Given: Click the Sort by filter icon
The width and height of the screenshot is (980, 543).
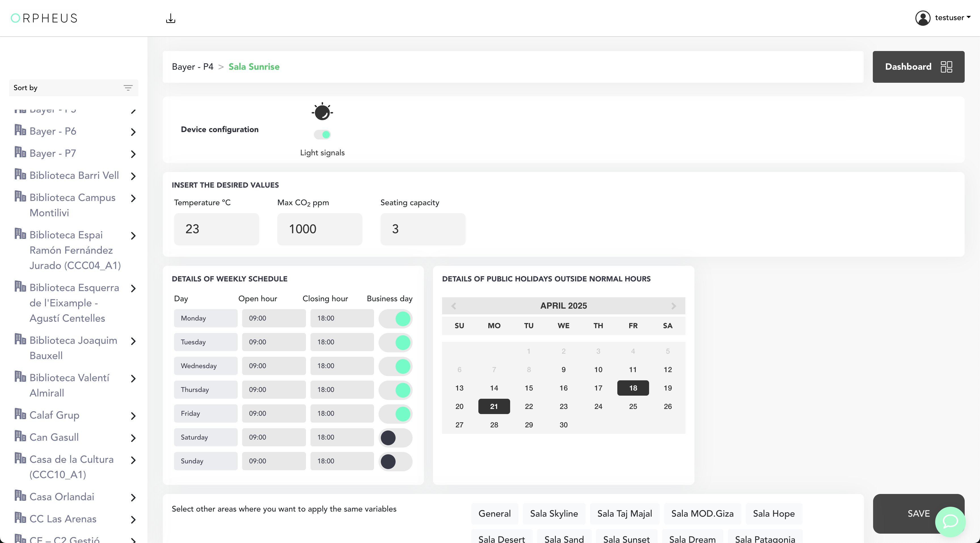Looking at the screenshot, I should tap(128, 88).
